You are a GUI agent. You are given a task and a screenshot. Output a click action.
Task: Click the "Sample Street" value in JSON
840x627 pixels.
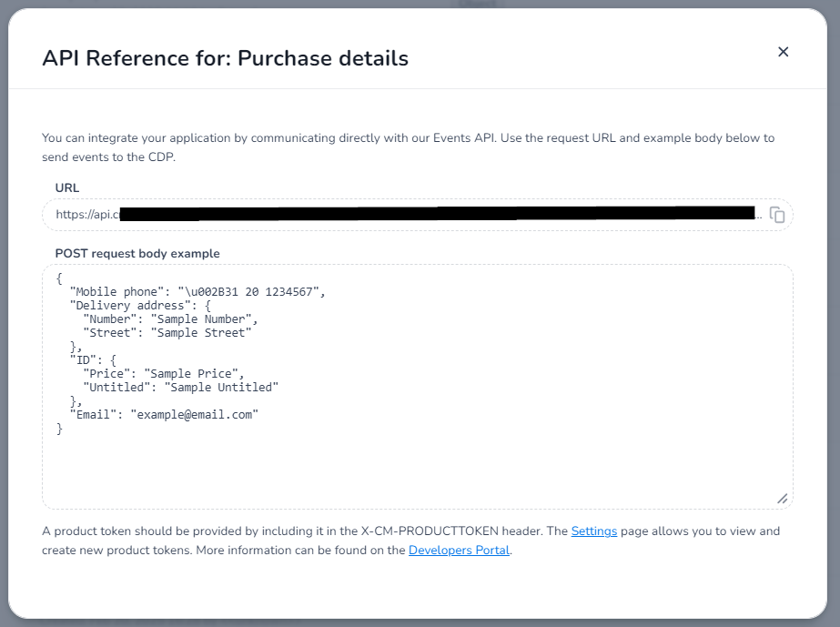tap(201, 333)
